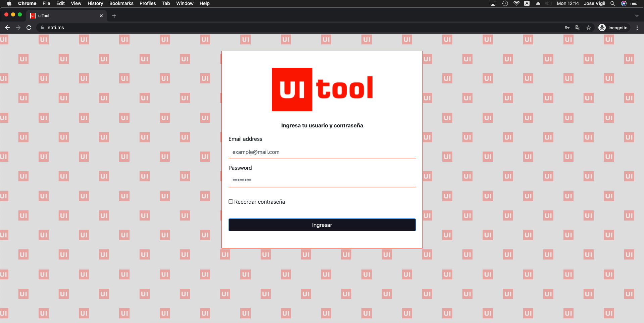The height and width of the screenshot is (323, 644).
Task: Click the translate page icon
Action: click(578, 28)
